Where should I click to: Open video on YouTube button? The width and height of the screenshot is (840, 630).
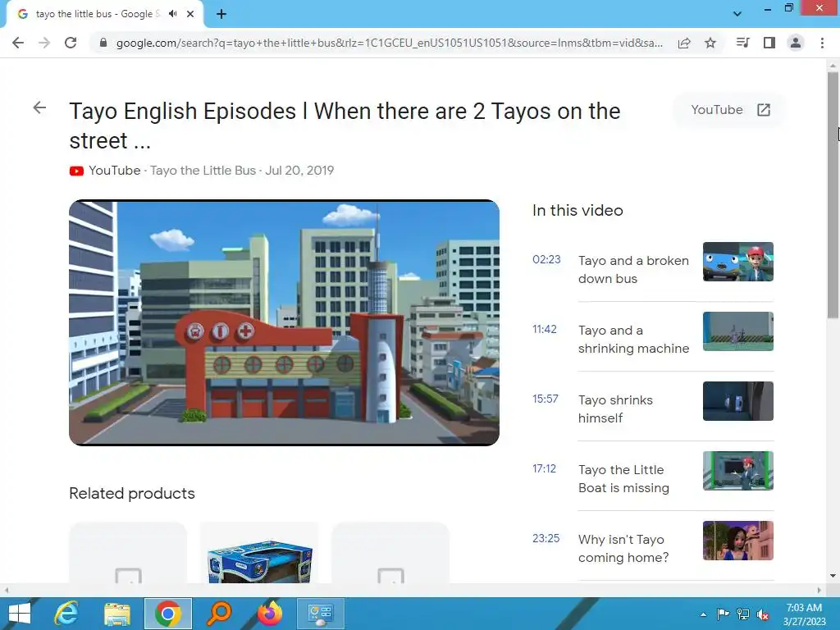pyautogui.click(x=729, y=110)
